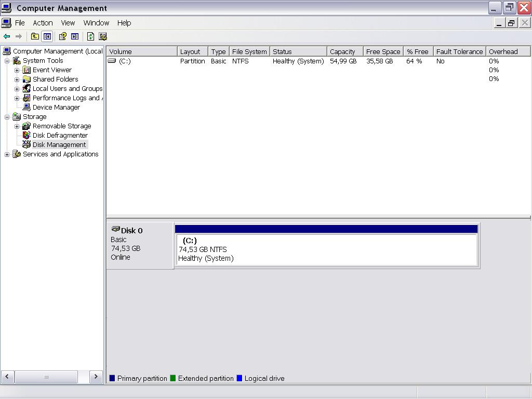Select Device Manager tree label
This screenshot has width=532, height=399.
point(56,107)
